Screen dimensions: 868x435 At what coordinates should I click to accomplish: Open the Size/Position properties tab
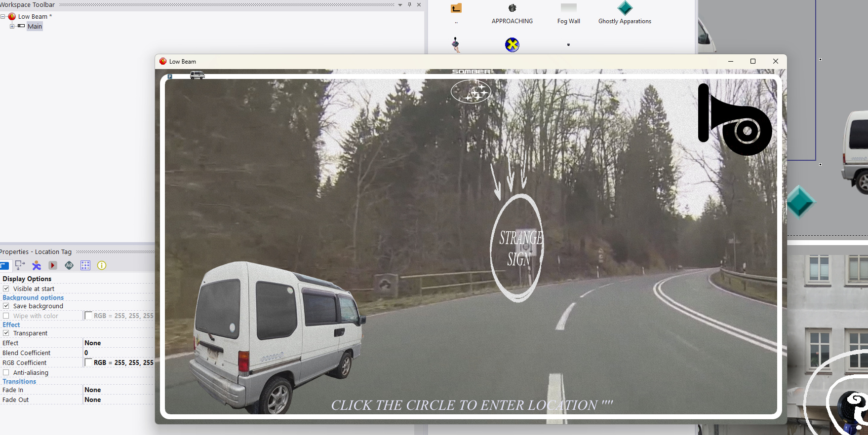20,265
